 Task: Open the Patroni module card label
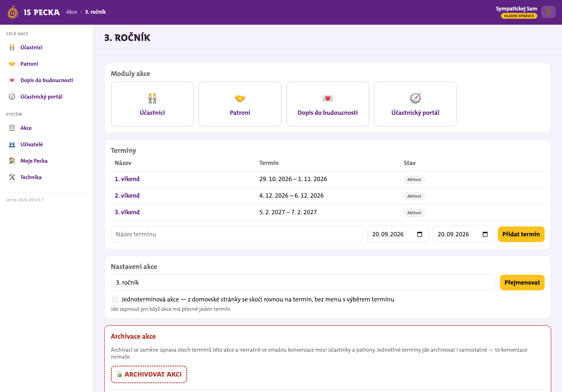[x=240, y=113]
